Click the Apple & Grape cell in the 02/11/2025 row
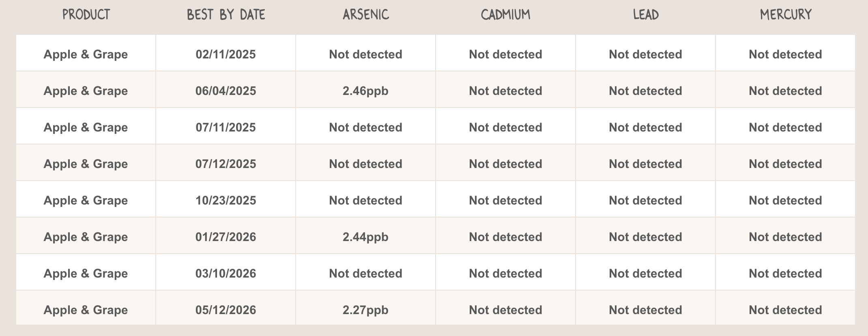 (x=86, y=54)
